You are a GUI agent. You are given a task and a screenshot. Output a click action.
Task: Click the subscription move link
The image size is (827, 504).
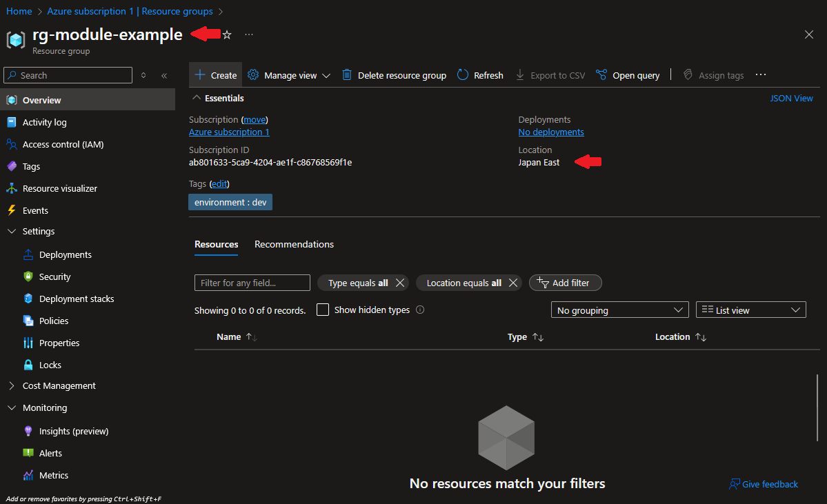(255, 120)
